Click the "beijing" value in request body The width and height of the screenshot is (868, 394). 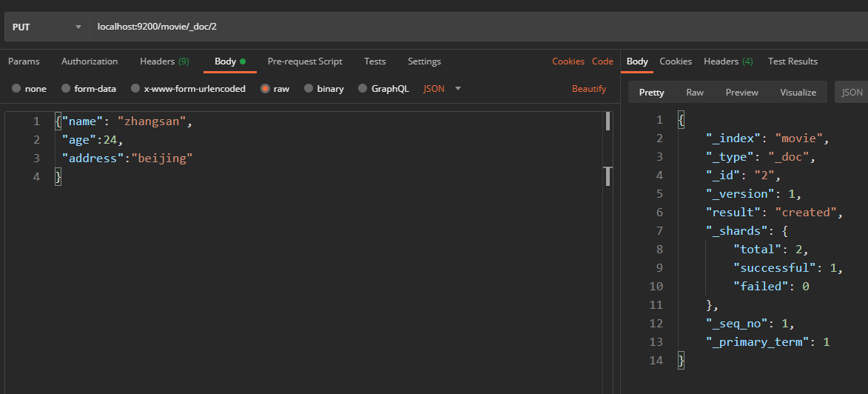click(x=161, y=158)
